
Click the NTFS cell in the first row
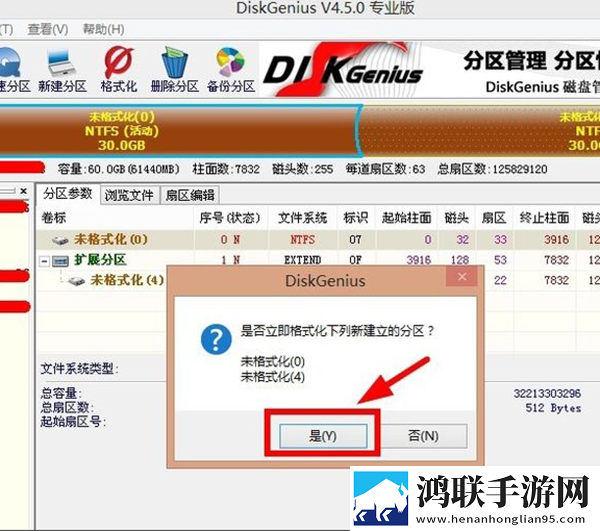[x=302, y=240]
